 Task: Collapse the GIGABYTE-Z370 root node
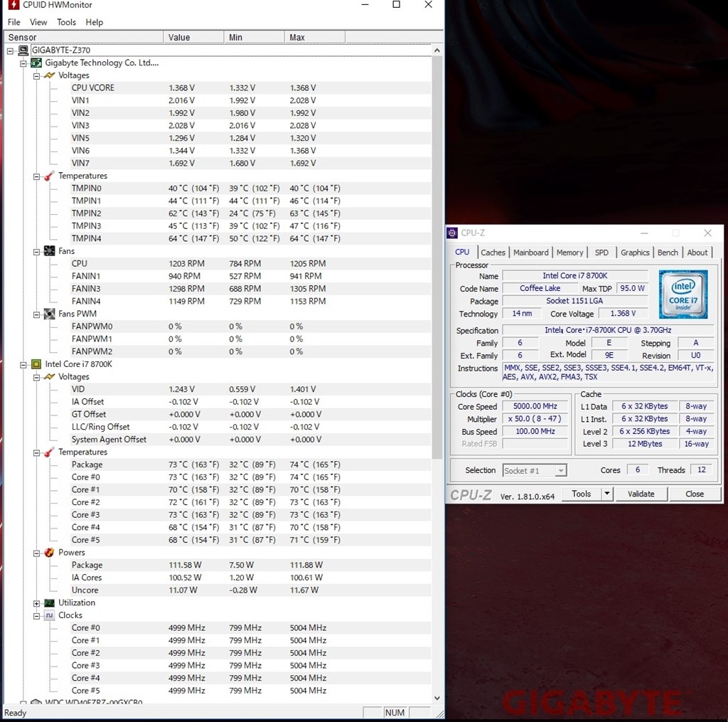10,51
